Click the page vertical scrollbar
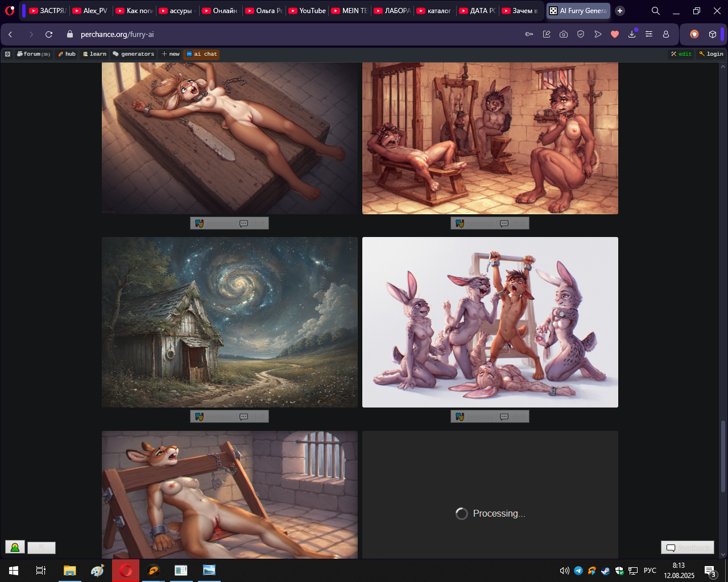Image resolution: width=728 pixels, height=582 pixels. 723,455
